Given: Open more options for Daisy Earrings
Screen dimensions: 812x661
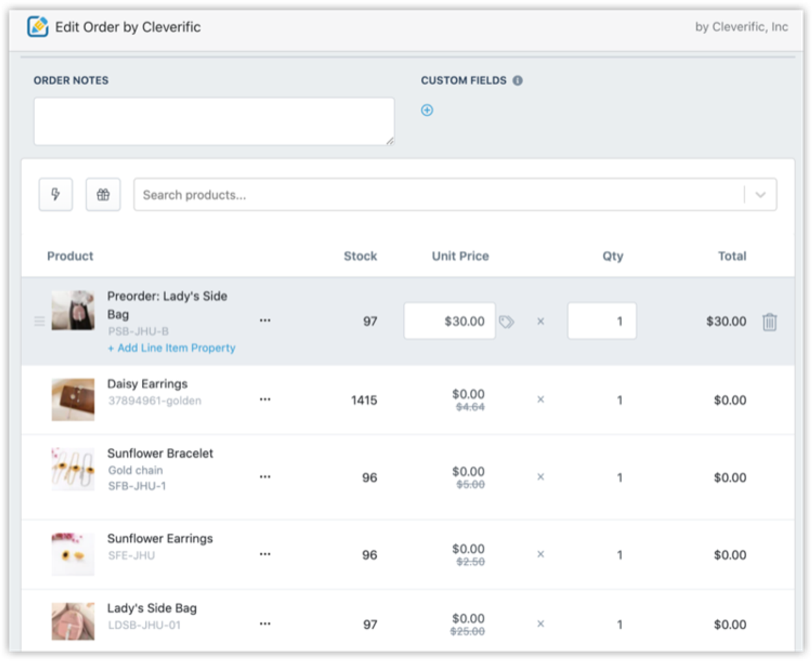Looking at the screenshot, I should pyautogui.click(x=265, y=399).
